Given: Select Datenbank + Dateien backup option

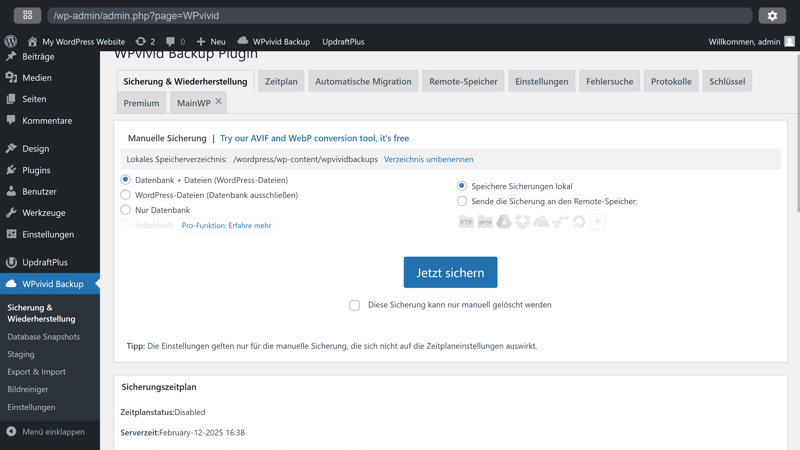Looking at the screenshot, I should click(125, 180).
